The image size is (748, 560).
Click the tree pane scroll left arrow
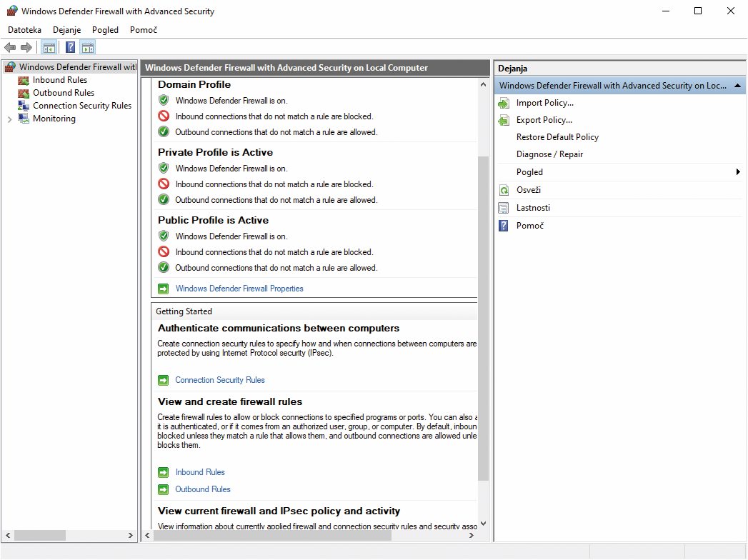[x=8, y=536]
